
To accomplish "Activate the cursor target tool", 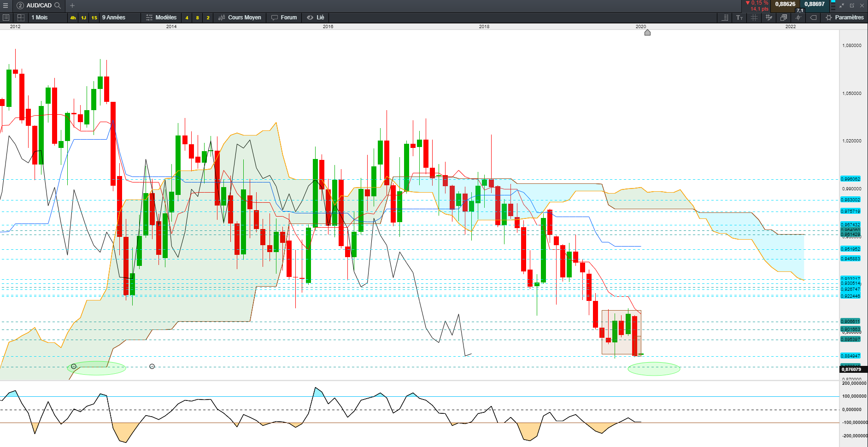I will [798, 18].
